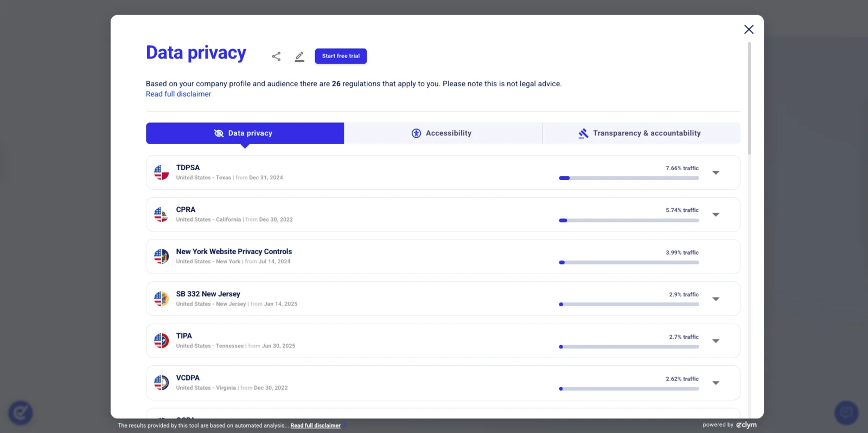Click the New York 3.99% traffic bar
This screenshot has height=433, width=868.
point(629,262)
